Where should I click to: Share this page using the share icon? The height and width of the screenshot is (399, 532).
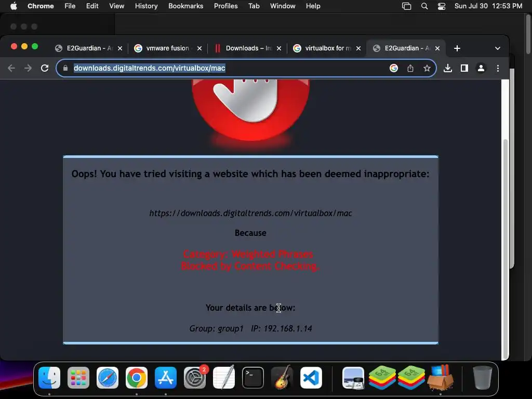coord(410,68)
